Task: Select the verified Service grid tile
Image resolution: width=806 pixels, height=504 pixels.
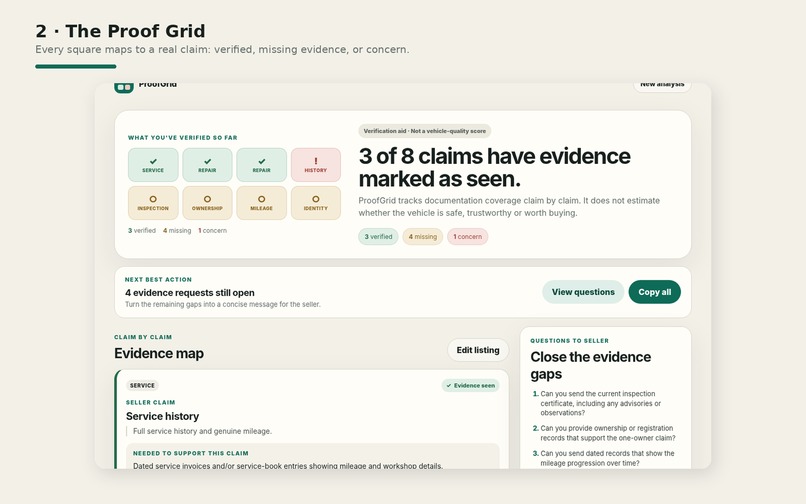Action: tap(153, 165)
